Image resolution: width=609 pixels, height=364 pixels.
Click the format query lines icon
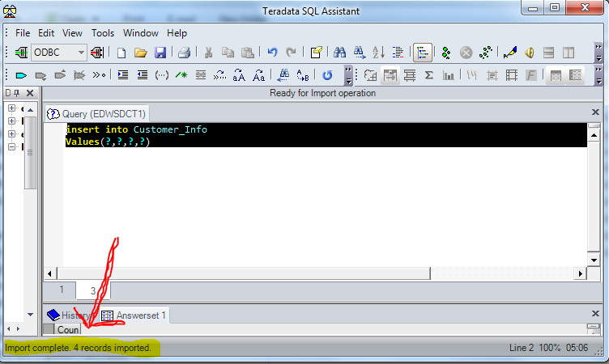point(398,53)
